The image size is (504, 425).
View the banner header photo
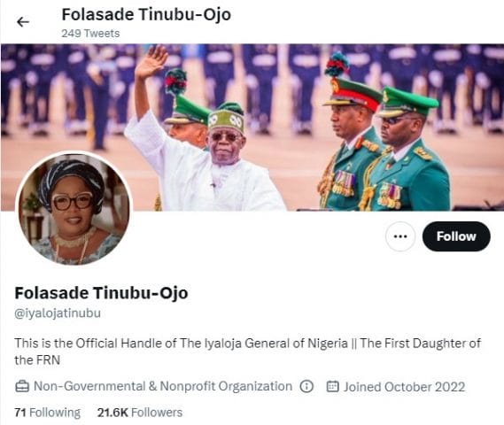(252, 127)
